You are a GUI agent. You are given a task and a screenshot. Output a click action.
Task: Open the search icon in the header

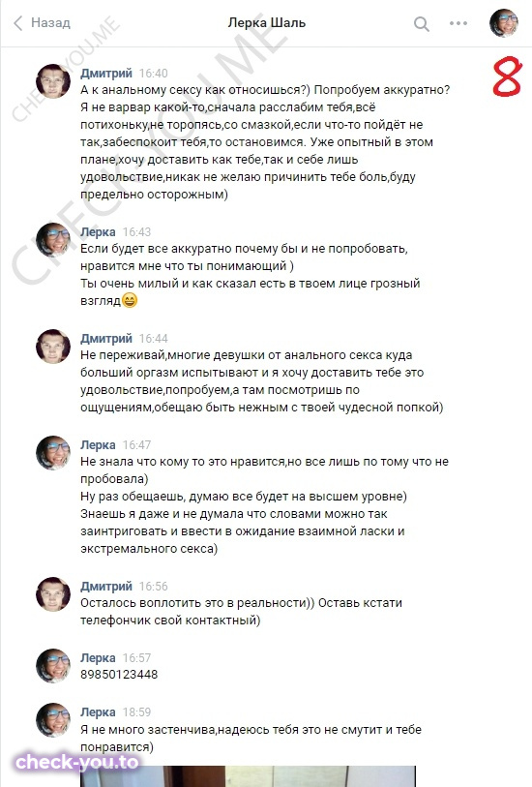click(x=421, y=23)
